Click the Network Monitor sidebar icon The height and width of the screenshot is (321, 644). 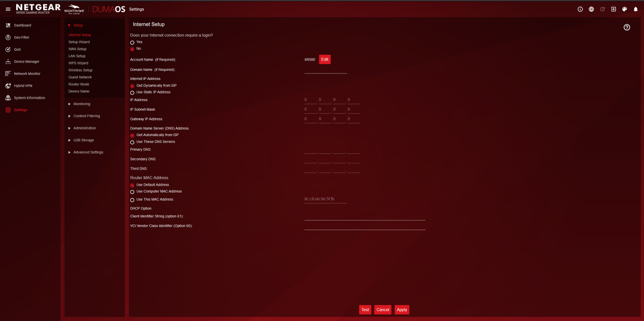[x=8, y=74]
